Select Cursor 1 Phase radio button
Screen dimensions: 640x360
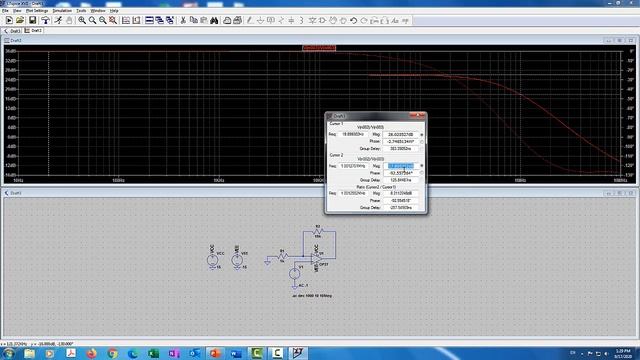[422, 141]
